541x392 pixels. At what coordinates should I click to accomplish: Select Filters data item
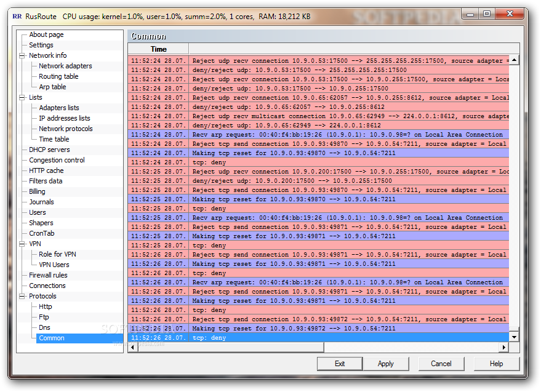46,181
